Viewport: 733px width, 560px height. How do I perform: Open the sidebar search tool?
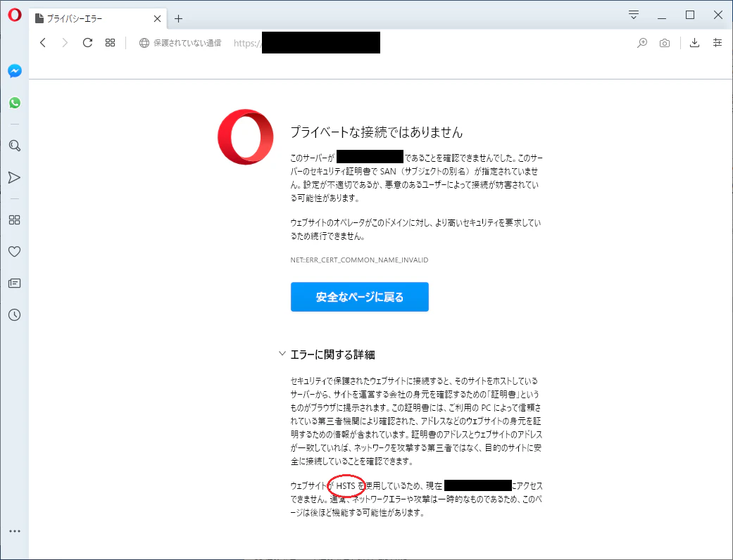pos(14,146)
